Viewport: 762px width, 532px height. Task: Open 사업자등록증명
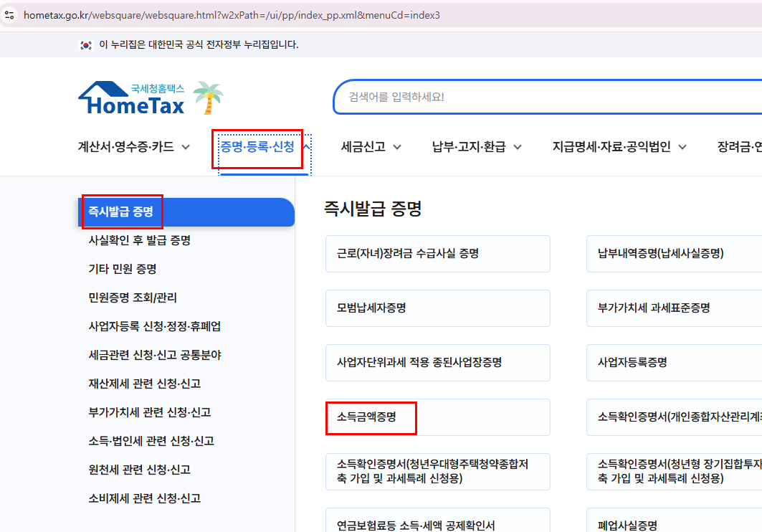pos(674,363)
